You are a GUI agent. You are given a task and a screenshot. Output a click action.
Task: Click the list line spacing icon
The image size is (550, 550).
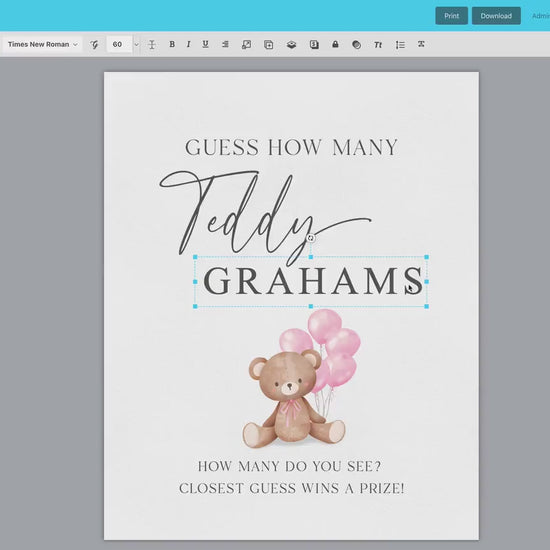coord(400,45)
